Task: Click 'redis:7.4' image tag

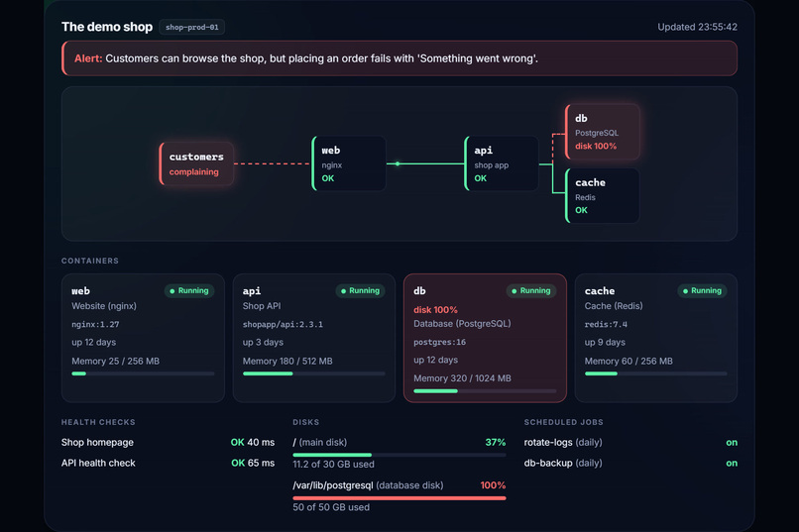Action: [x=606, y=324]
